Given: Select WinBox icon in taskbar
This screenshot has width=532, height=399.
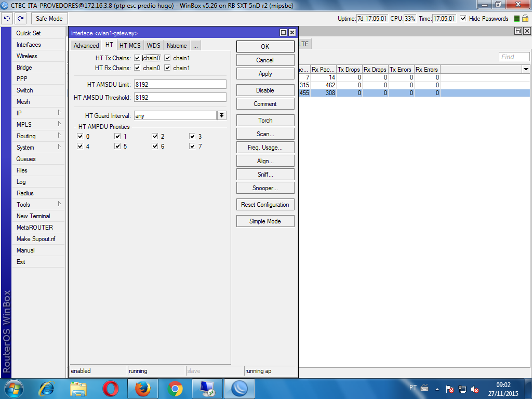Looking at the screenshot, I should pyautogui.click(x=240, y=389).
